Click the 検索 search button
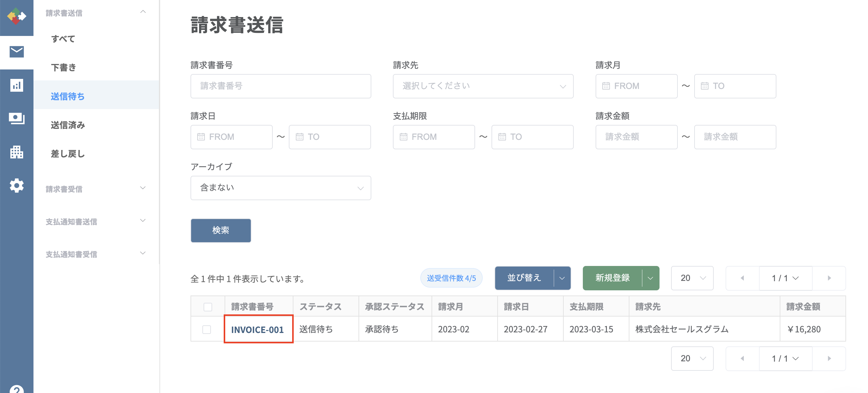 click(221, 230)
